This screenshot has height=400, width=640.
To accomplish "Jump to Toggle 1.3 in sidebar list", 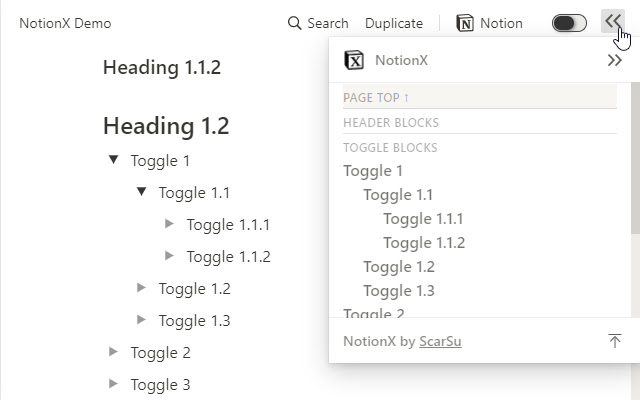I will coord(398,290).
